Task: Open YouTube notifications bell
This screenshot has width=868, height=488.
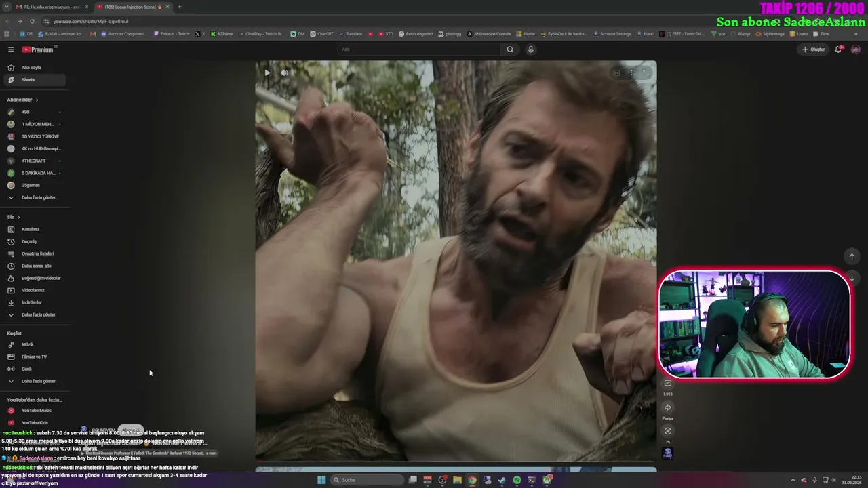Action: (x=838, y=49)
